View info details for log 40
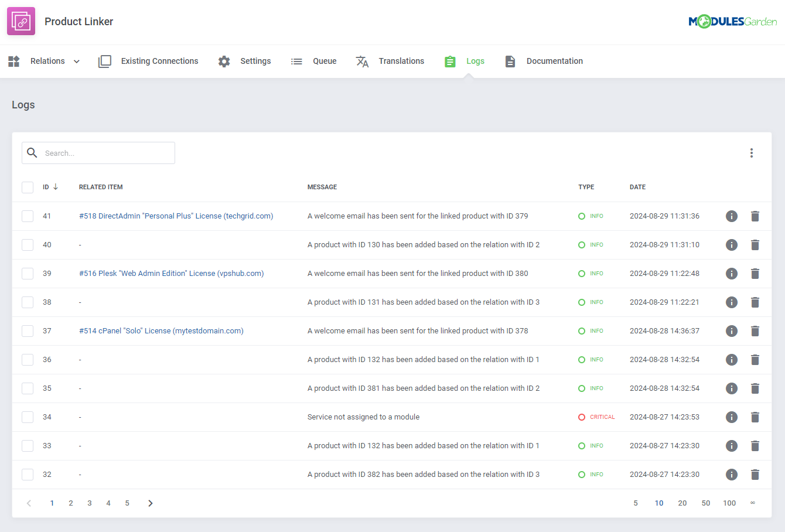This screenshot has width=785, height=532. click(x=732, y=245)
